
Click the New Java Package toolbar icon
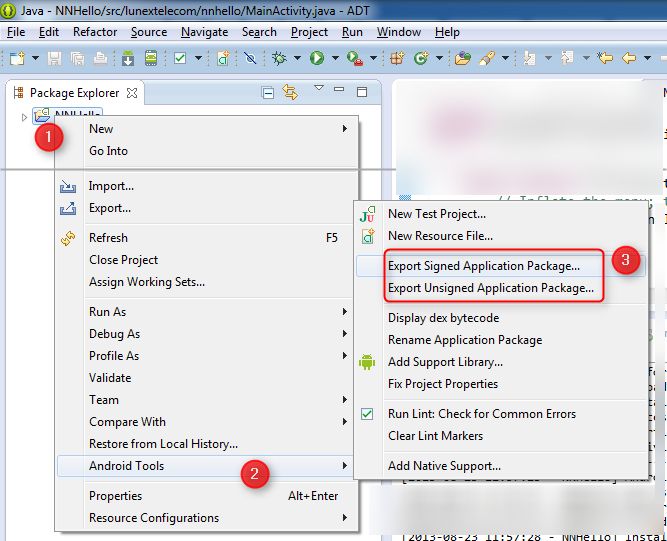(397, 58)
